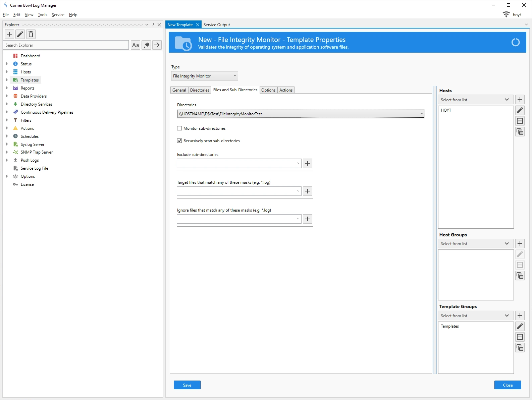Copy template groups using the copy icon

click(520, 348)
